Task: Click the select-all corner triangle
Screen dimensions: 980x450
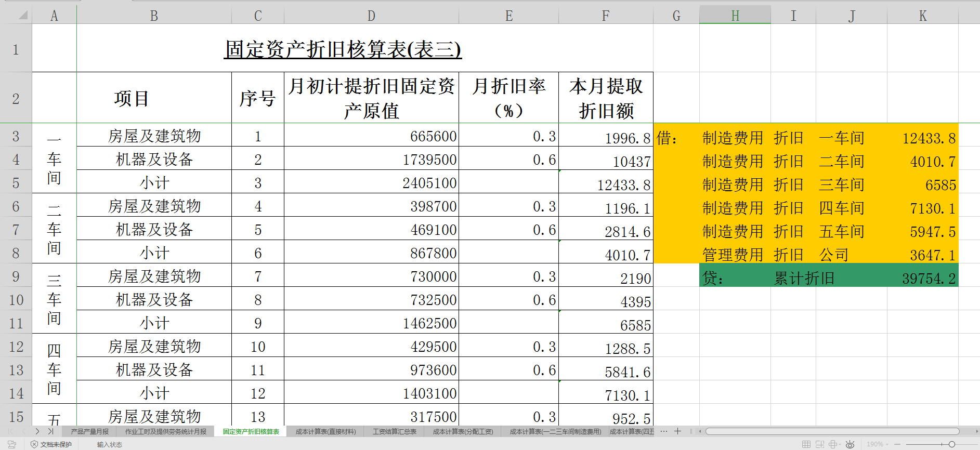Action: [23, 15]
